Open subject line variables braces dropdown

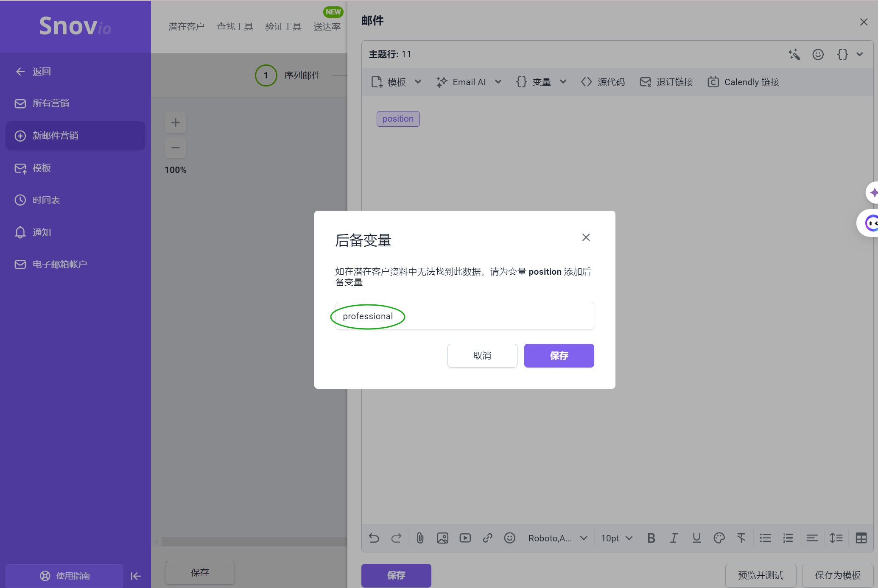[850, 55]
